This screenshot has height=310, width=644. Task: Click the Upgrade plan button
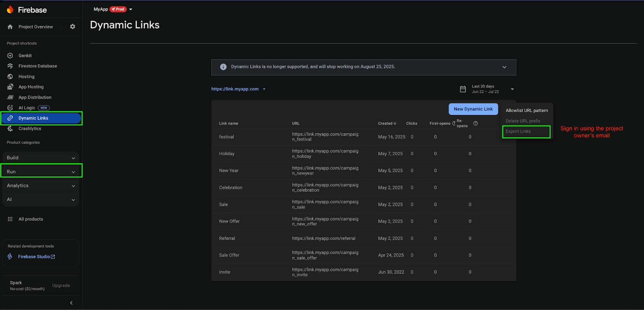point(61,285)
